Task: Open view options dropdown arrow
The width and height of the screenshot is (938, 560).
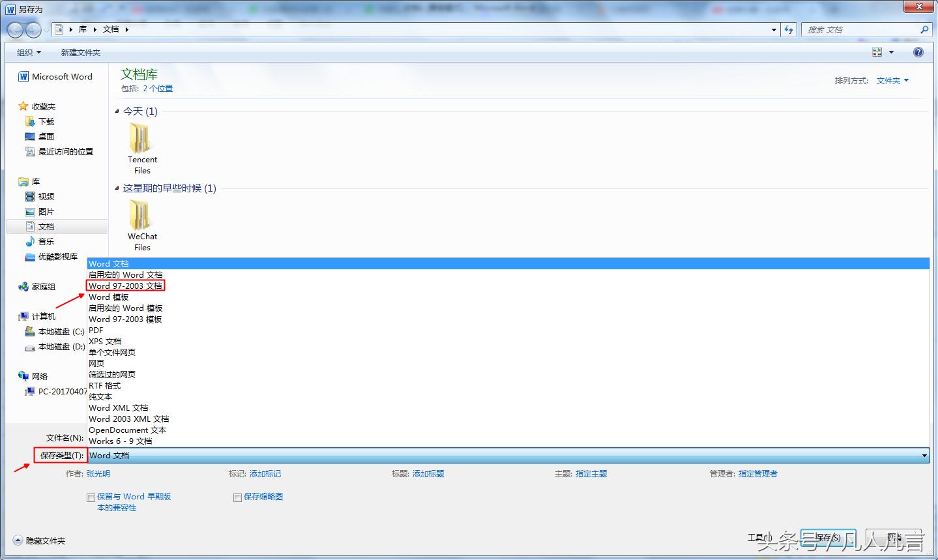Action: pos(891,52)
